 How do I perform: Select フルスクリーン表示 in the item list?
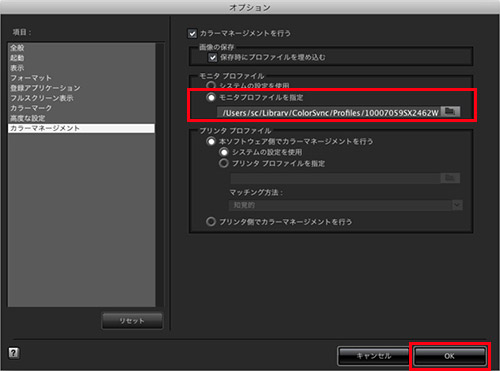[81, 98]
